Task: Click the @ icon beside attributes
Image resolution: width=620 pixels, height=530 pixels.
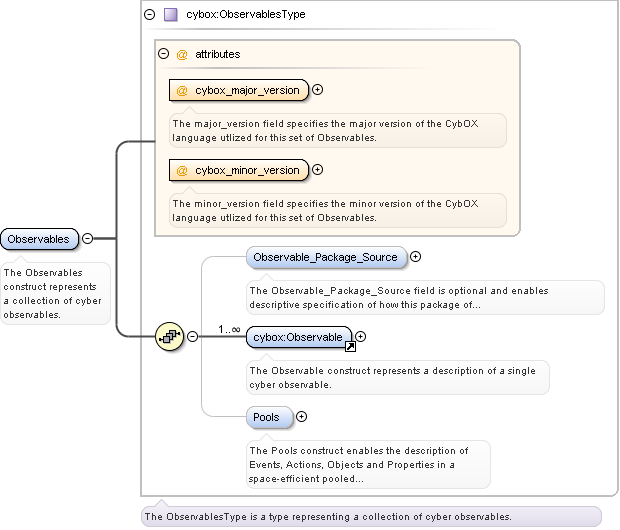Action: tap(182, 54)
